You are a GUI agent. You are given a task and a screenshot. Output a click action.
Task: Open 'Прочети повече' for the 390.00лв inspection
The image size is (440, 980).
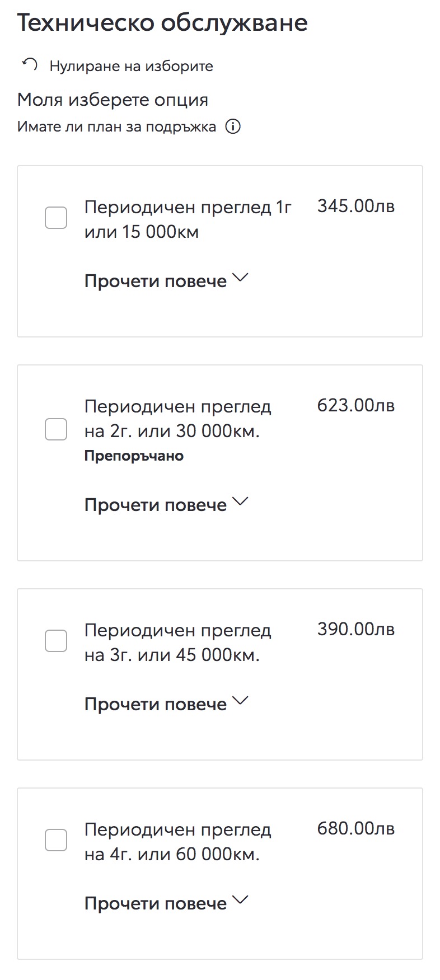tap(156, 704)
